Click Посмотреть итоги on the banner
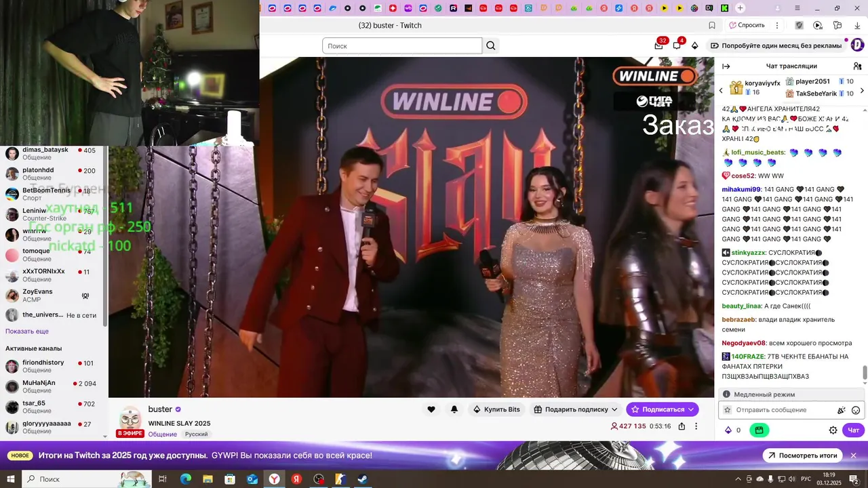Screen dimensions: 868x488 803,455
